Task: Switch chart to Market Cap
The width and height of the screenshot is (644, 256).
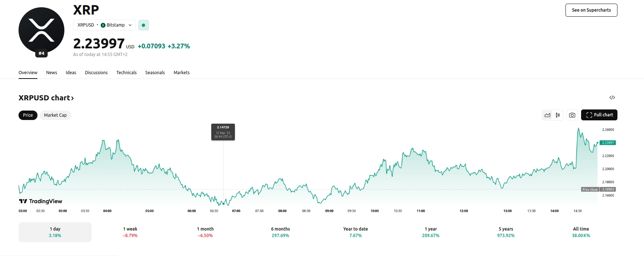Action: pyautogui.click(x=55, y=115)
